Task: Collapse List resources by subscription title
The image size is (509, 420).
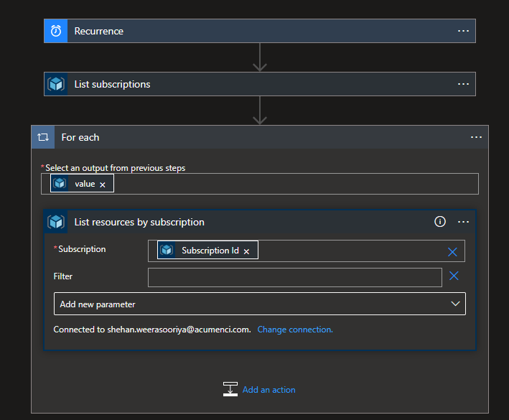Action: 139,222
